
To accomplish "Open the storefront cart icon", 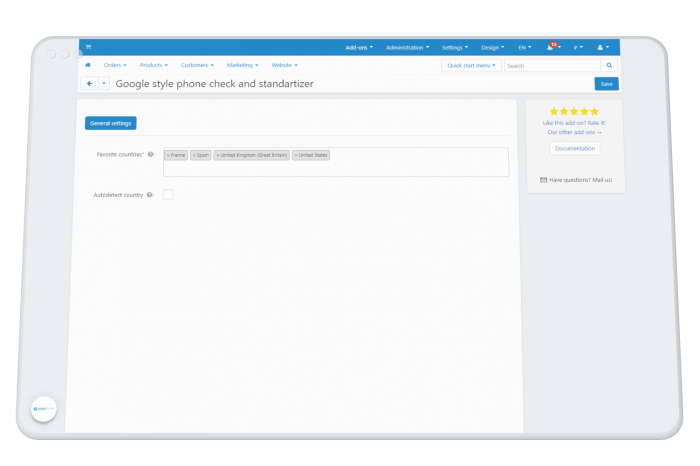I will (88, 47).
